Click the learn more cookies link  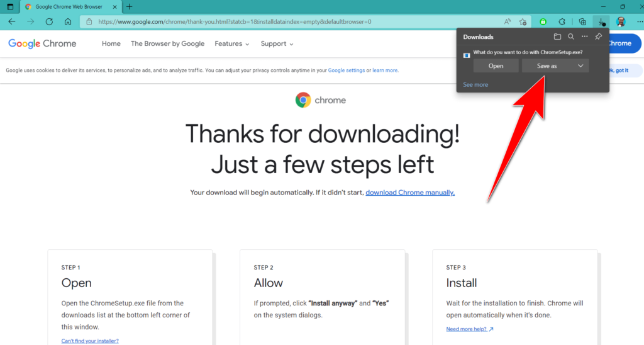tap(385, 71)
